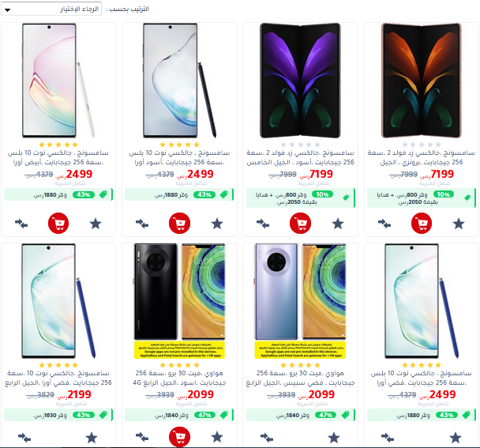
Task: Add black Galaxy Z Fold 2 to cart
Action: [300, 223]
